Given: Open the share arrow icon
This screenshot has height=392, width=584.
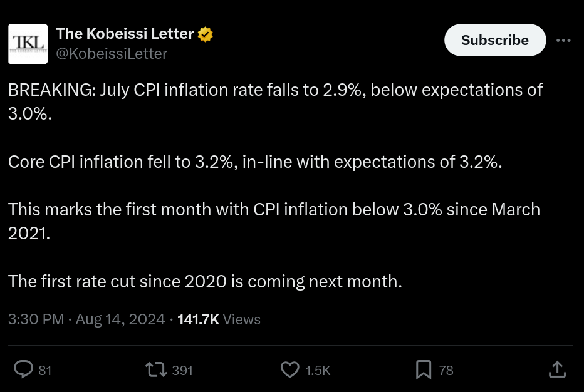Looking at the screenshot, I should 557,369.
